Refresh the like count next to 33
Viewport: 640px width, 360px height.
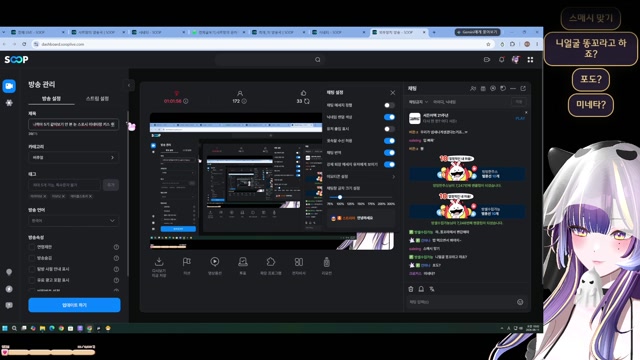307,101
